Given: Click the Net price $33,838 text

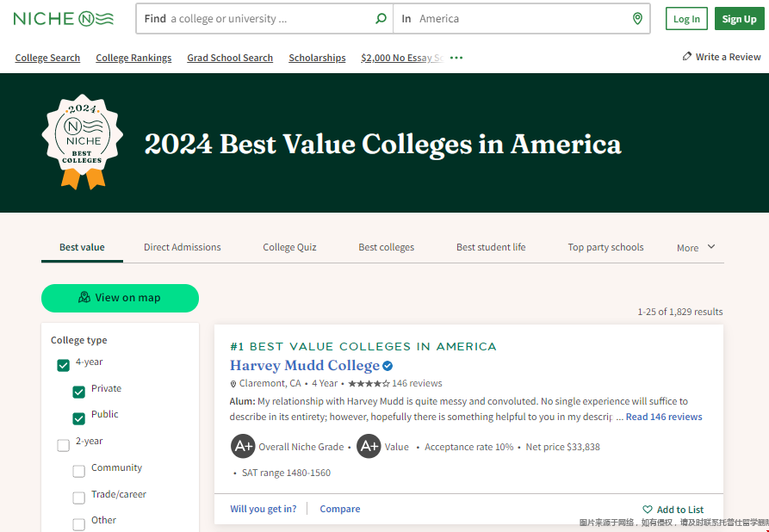Looking at the screenshot, I should click(562, 447).
